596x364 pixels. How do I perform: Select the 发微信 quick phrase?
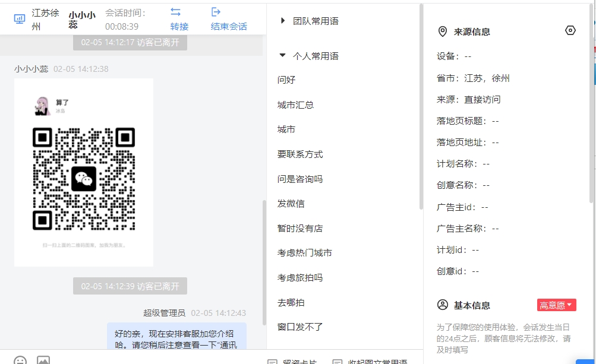(291, 204)
